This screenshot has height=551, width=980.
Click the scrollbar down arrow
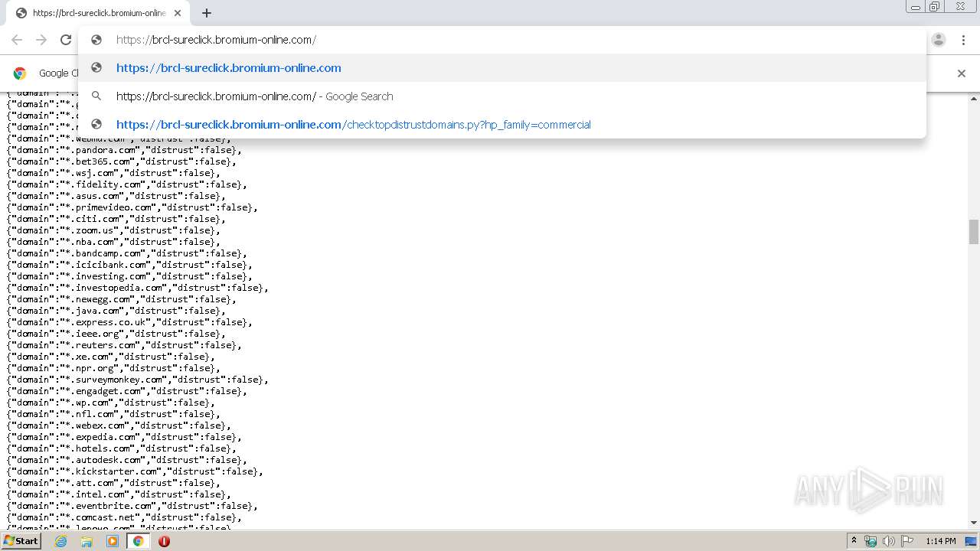[974, 523]
